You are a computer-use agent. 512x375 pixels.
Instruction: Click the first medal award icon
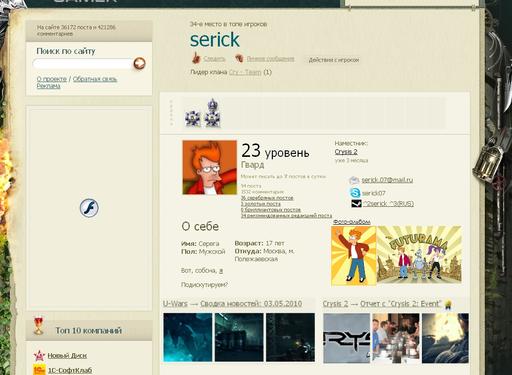pos(193,118)
